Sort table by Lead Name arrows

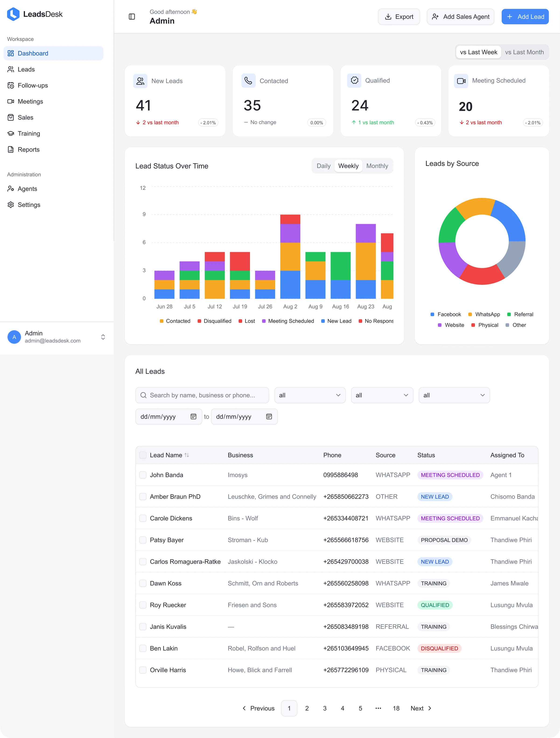pyautogui.click(x=187, y=455)
